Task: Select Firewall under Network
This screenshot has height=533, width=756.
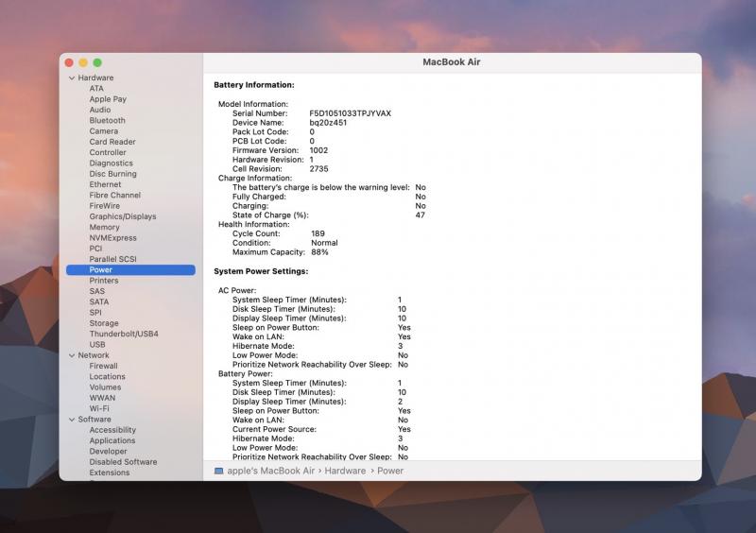Action: click(x=103, y=366)
